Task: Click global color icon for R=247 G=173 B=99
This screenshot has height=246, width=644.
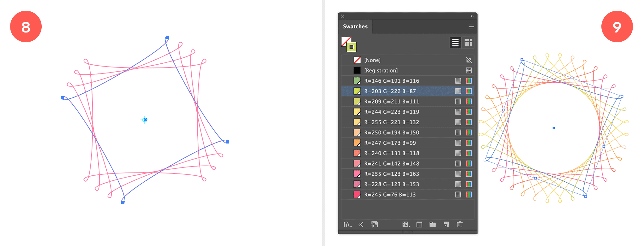Action: (458, 143)
